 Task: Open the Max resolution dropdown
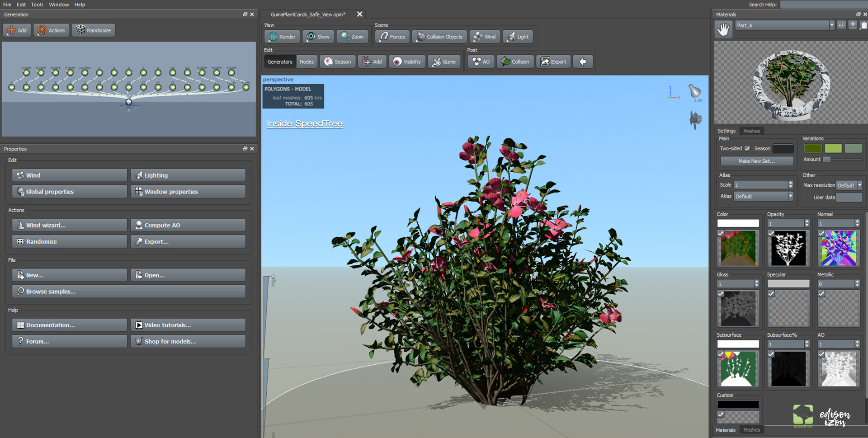[x=859, y=185]
